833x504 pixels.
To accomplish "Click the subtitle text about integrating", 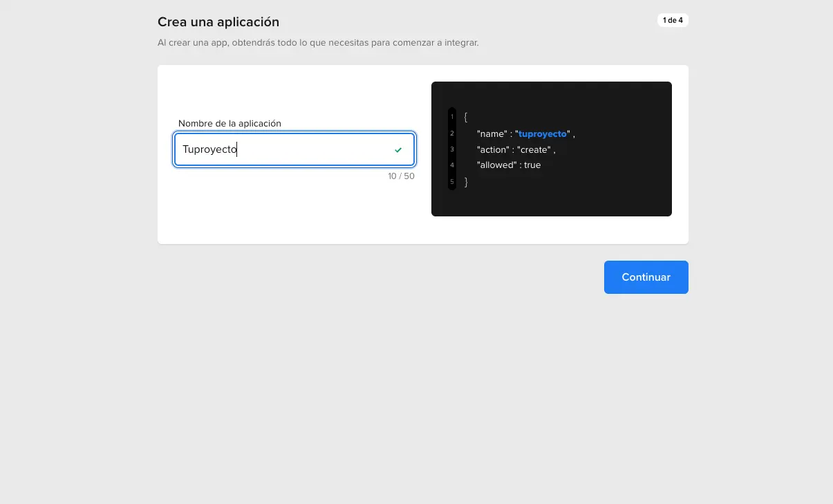I will 318,43.
